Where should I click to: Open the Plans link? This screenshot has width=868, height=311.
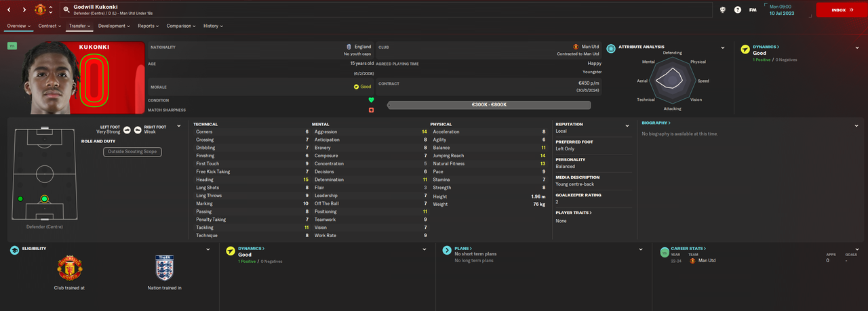[462, 249]
